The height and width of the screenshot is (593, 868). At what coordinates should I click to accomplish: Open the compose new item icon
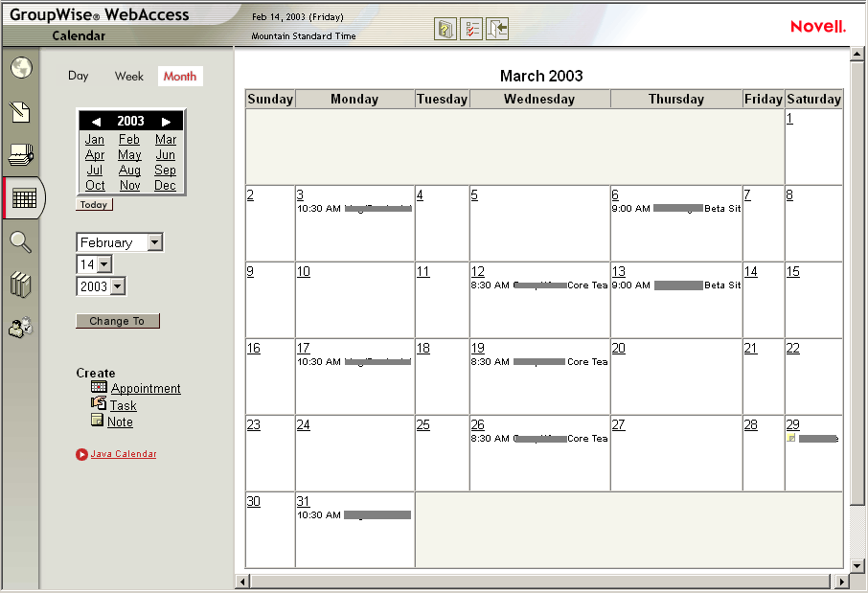[21, 111]
